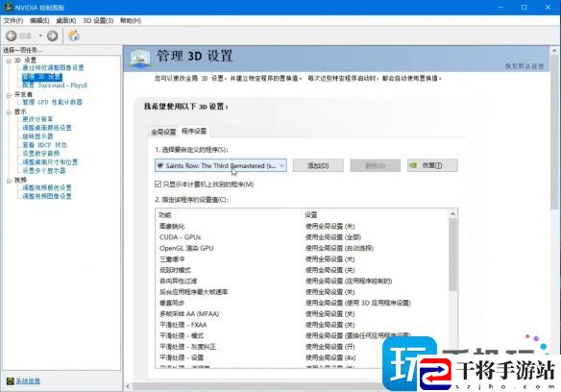Open the back button history dropdown arrow
This screenshot has width=561, height=392.
[40, 36]
